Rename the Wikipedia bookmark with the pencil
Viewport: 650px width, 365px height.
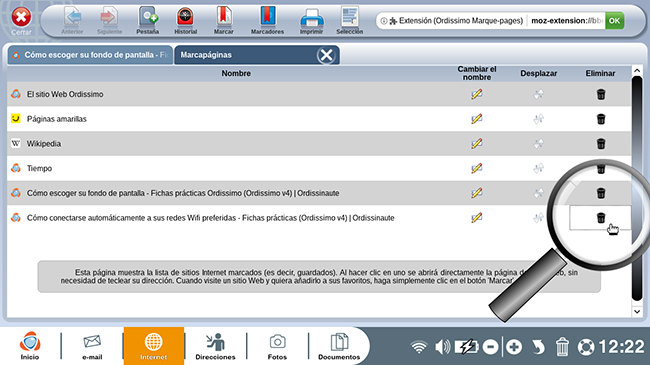[x=477, y=144]
